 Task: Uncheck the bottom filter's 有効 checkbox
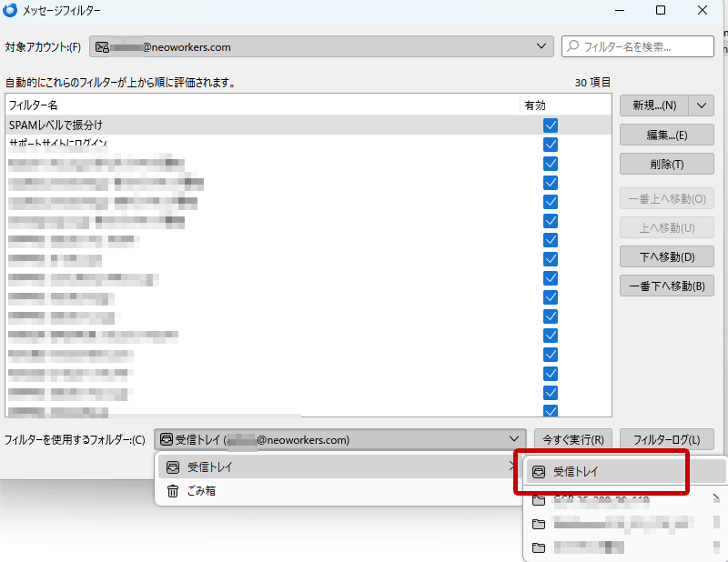tap(550, 411)
